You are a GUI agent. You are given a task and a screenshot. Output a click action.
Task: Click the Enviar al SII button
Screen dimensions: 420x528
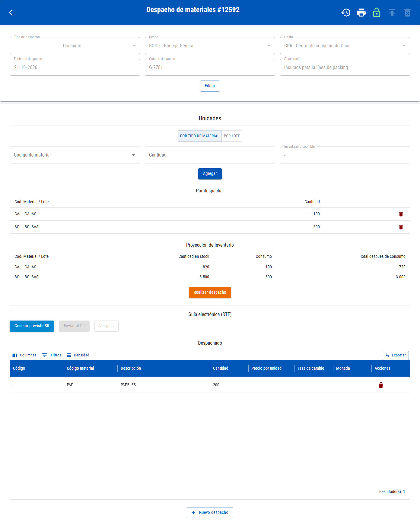(x=74, y=326)
